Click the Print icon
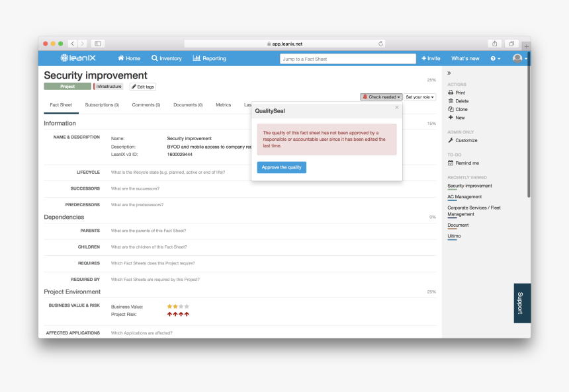The width and height of the screenshot is (569, 392). coord(451,93)
